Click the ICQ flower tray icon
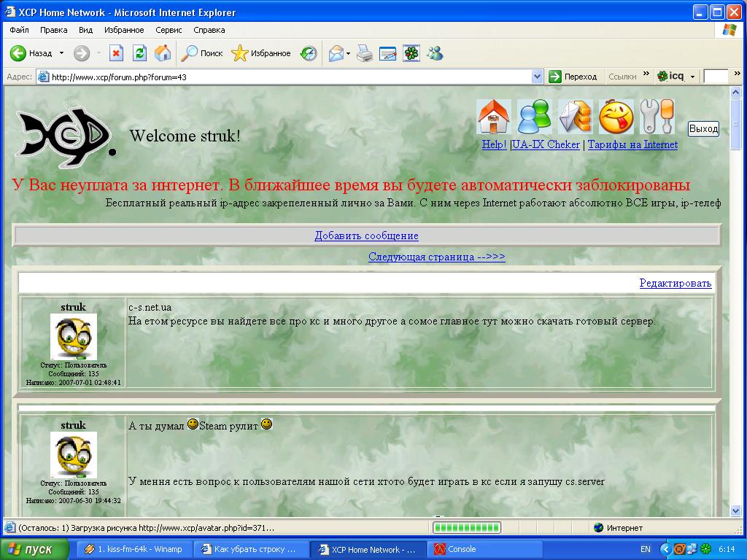 (x=706, y=549)
